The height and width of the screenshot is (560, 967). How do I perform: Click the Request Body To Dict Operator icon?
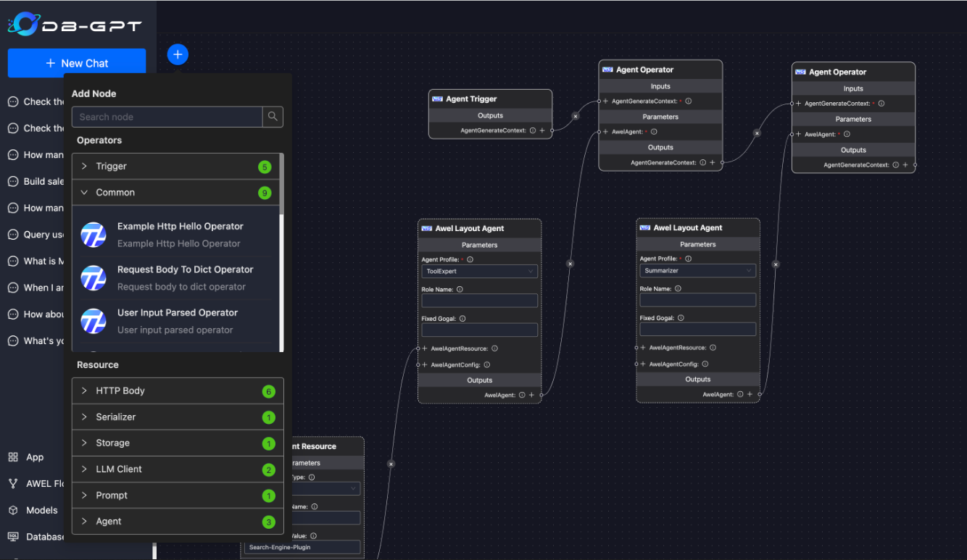click(94, 278)
